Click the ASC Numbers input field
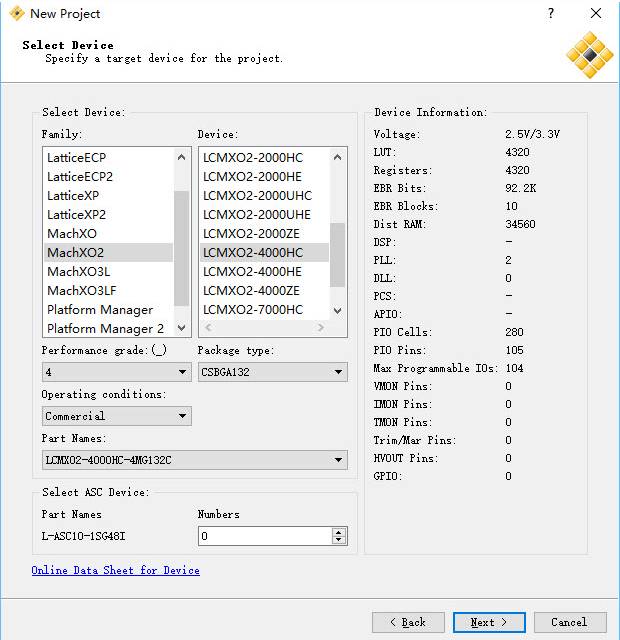 (265, 536)
